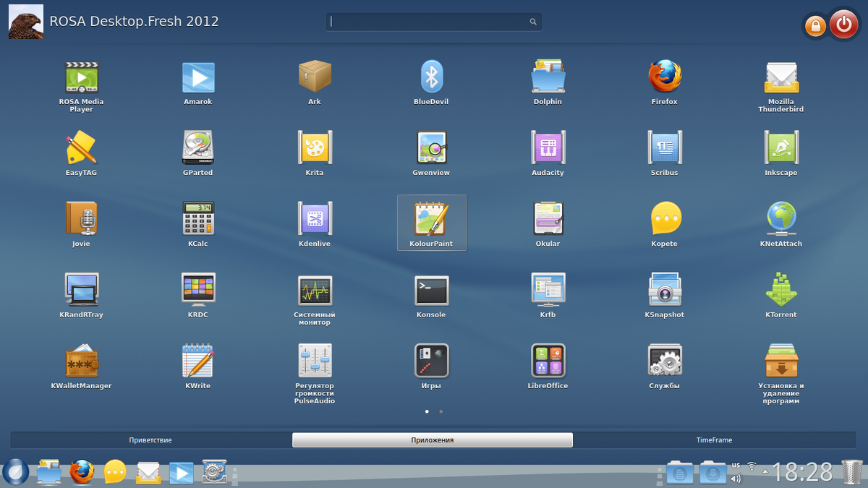
Task: Launch Firefox from the bottom panel
Action: [x=82, y=472]
